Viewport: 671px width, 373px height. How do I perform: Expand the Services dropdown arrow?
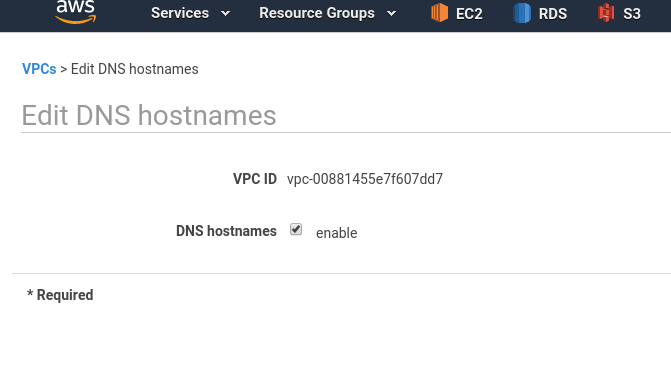pyautogui.click(x=226, y=14)
